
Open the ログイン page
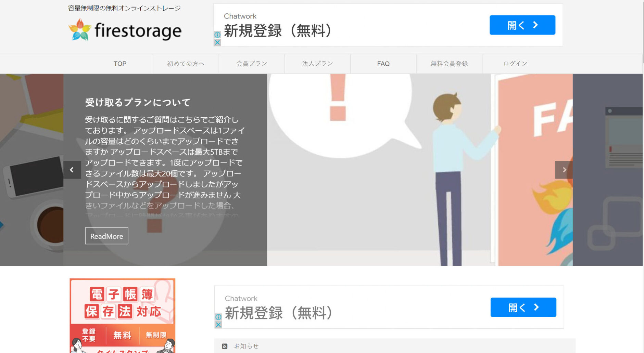click(x=515, y=64)
